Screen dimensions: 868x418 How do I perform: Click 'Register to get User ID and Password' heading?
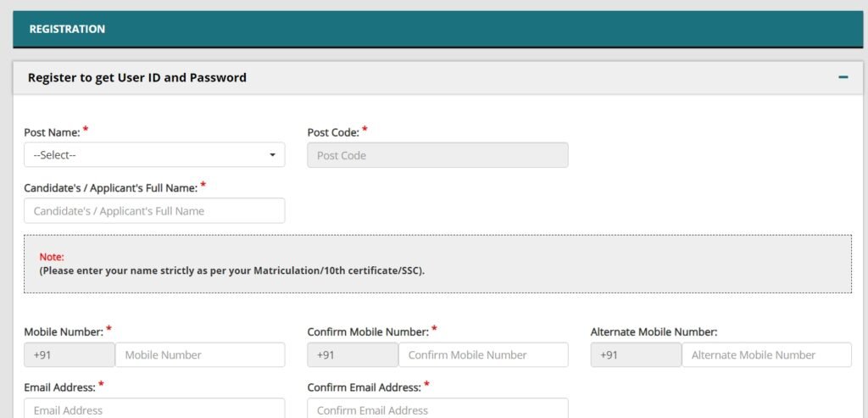pos(137,77)
